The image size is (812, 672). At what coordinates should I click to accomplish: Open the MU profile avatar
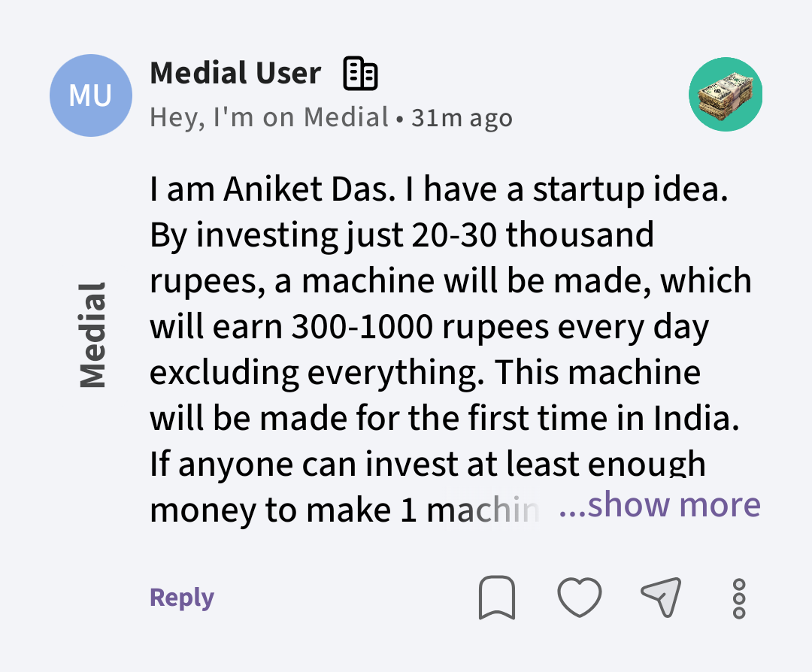pyautogui.click(x=91, y=95)
